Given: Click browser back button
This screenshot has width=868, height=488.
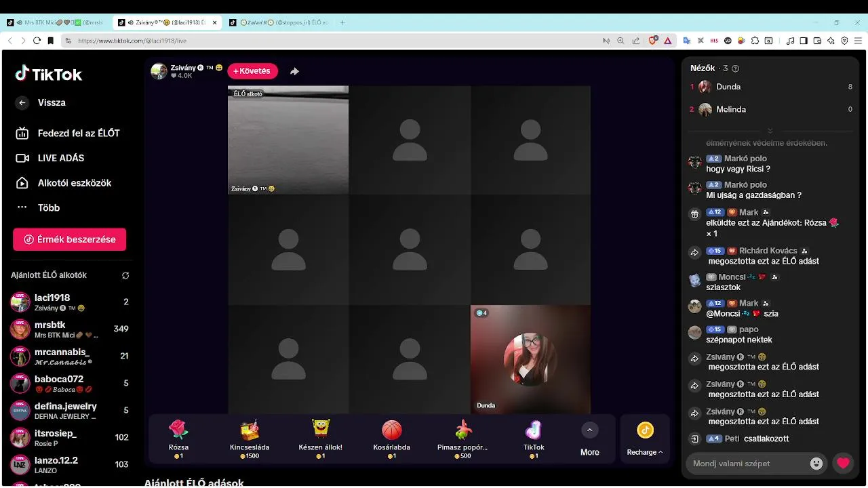Looking at the screenshot, I should click(x=9, y=41).
